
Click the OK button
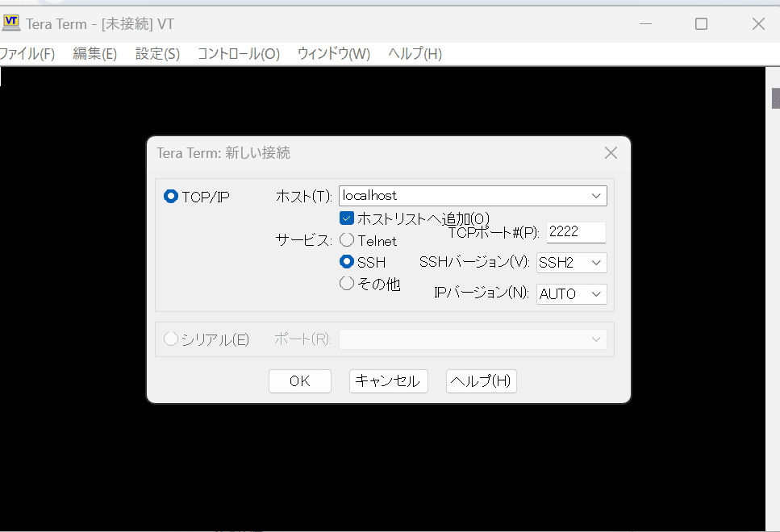tap(300, 381)
